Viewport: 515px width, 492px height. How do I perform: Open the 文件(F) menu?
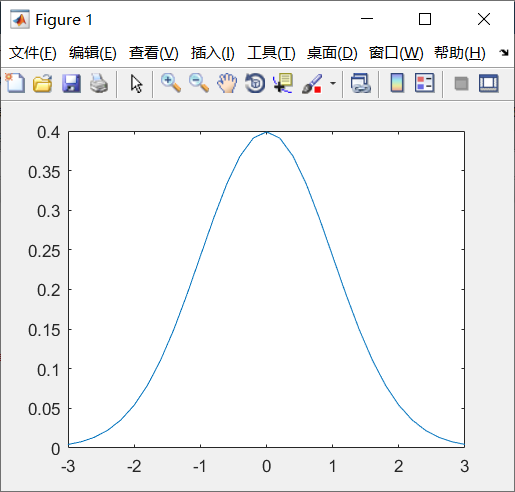click(33, 53)
